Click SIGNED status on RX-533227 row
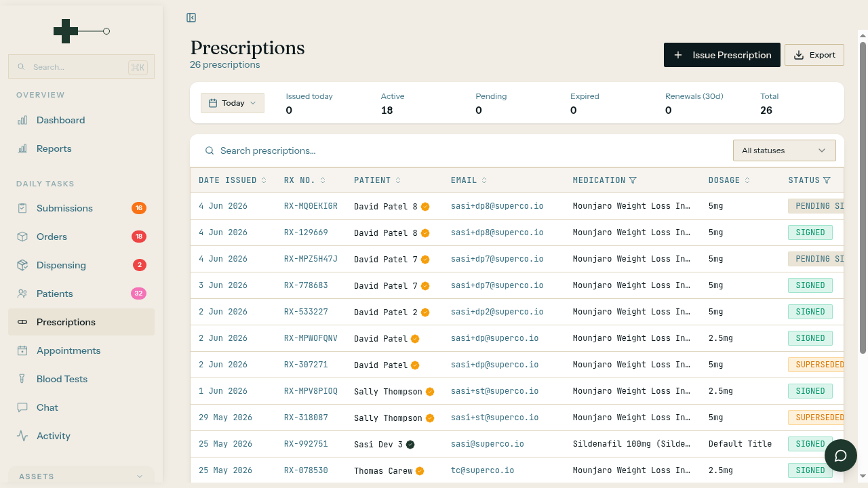The image size is (868, 488). (810, 312)
